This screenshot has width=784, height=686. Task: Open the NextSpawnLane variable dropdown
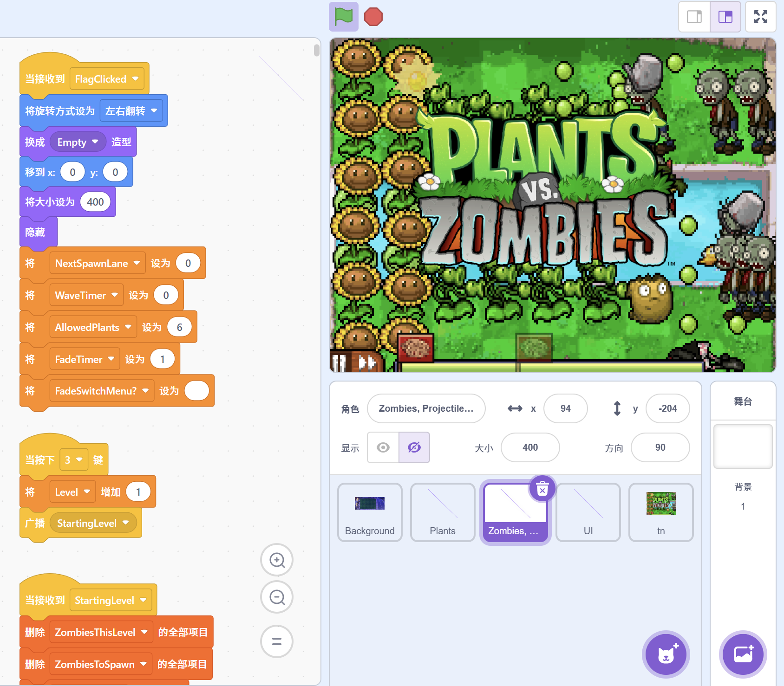coord(98,263)
